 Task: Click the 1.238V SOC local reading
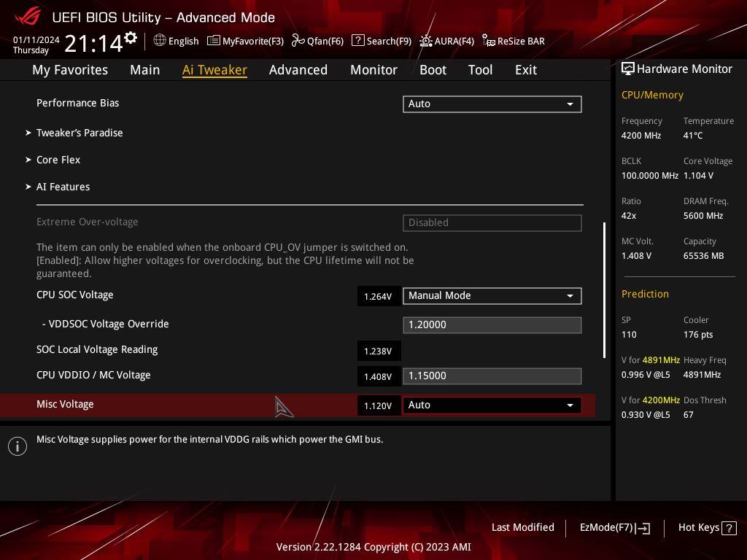[379, 351]
